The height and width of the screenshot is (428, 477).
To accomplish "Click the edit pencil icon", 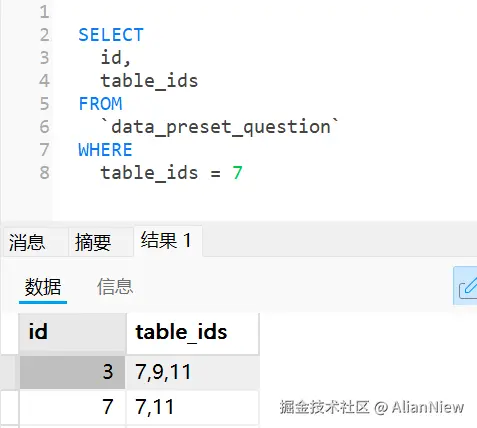I will point(466,285).
